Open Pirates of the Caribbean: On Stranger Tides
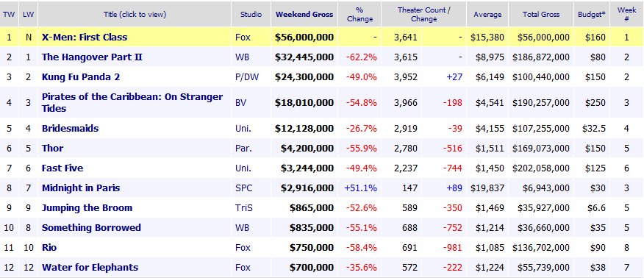 (x=132, y=103)
